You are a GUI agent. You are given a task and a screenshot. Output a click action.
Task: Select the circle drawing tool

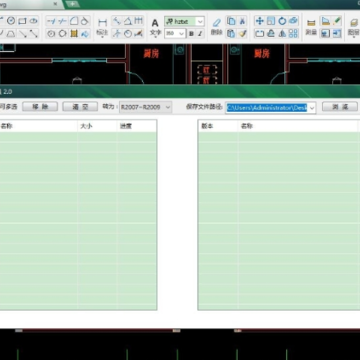tap(11, 21)
